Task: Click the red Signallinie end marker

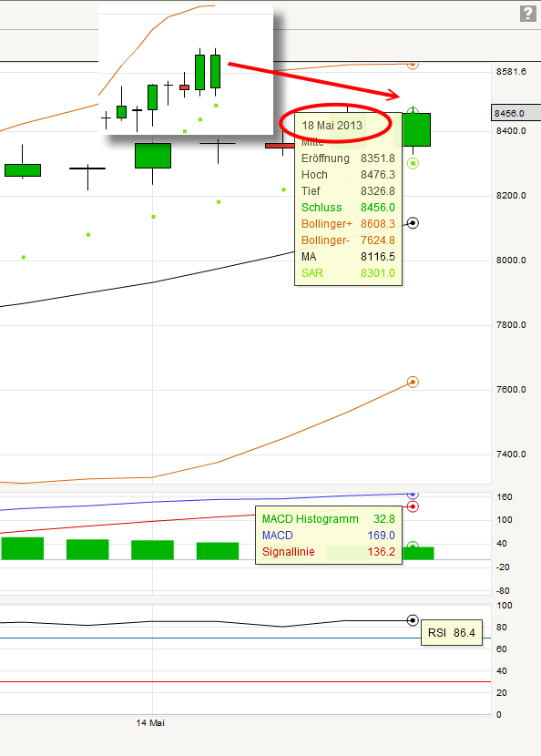Action: click(x=413, y=506)
